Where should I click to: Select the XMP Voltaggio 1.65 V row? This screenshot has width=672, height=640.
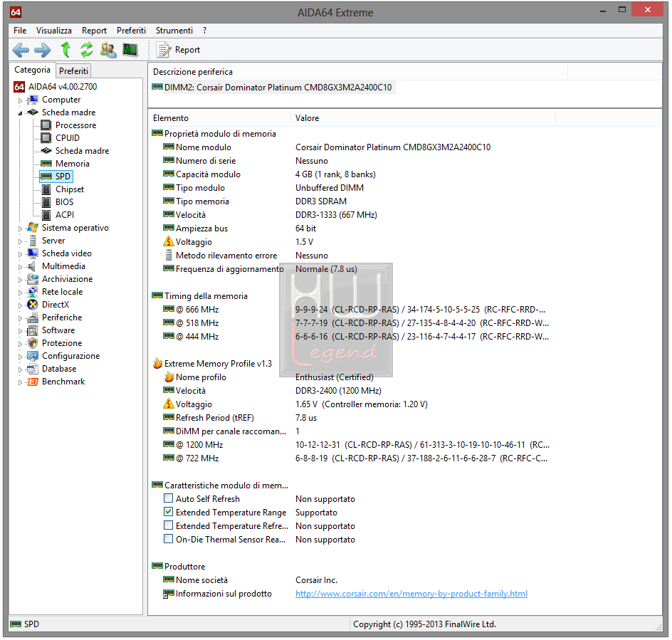pyautogui.click(x=295, y=404)
